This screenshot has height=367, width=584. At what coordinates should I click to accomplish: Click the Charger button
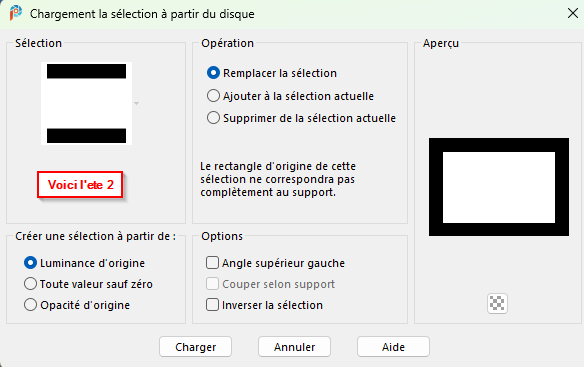coord(196,347)
